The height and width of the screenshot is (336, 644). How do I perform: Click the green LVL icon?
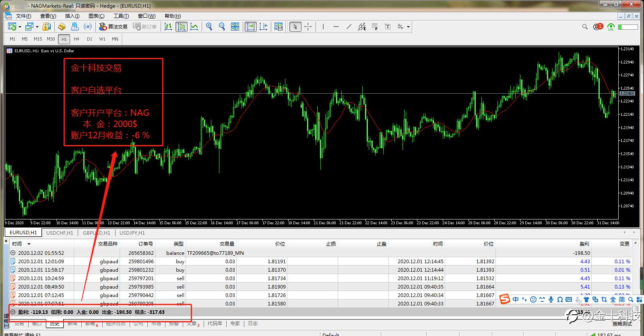tap(611, 27)
